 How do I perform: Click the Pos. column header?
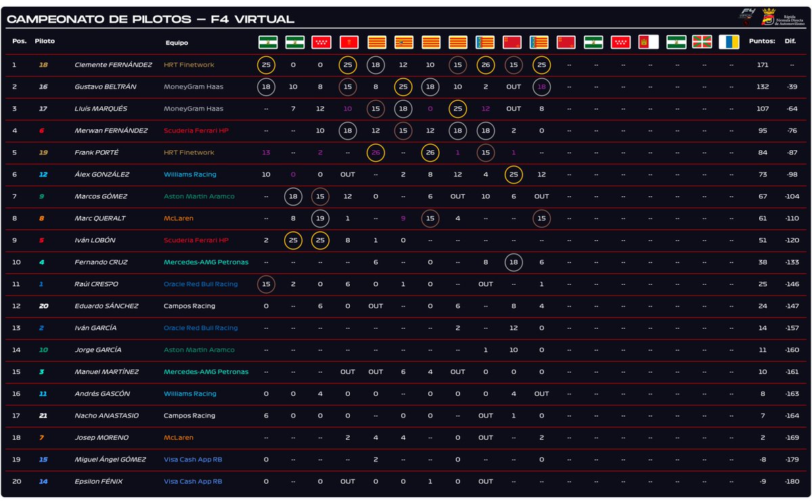click(19, 42)
